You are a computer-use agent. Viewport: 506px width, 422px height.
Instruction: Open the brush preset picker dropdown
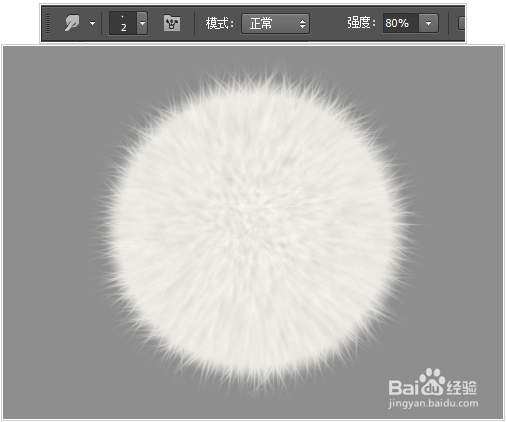[142, 23]
